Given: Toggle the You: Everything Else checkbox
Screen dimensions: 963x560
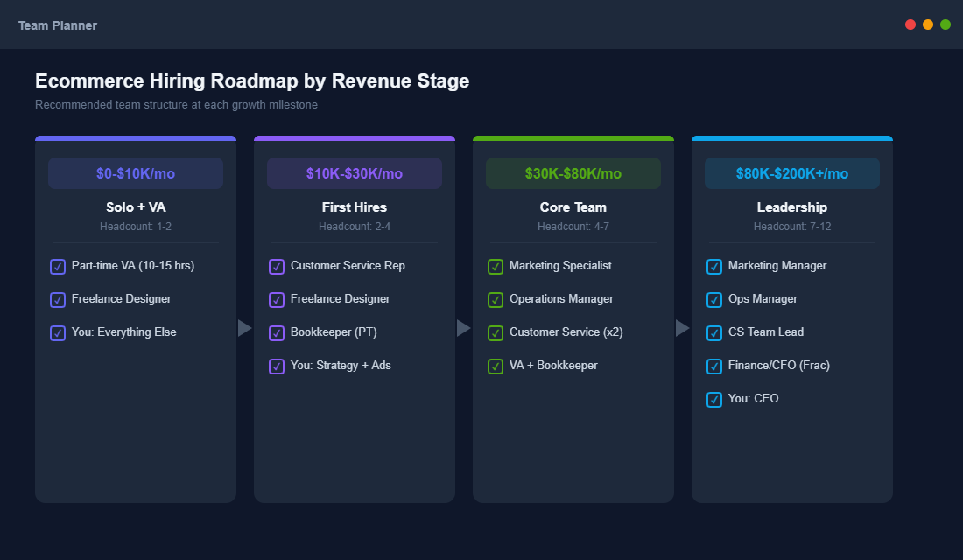Looking at the screenshot, I should coord(58,333).
